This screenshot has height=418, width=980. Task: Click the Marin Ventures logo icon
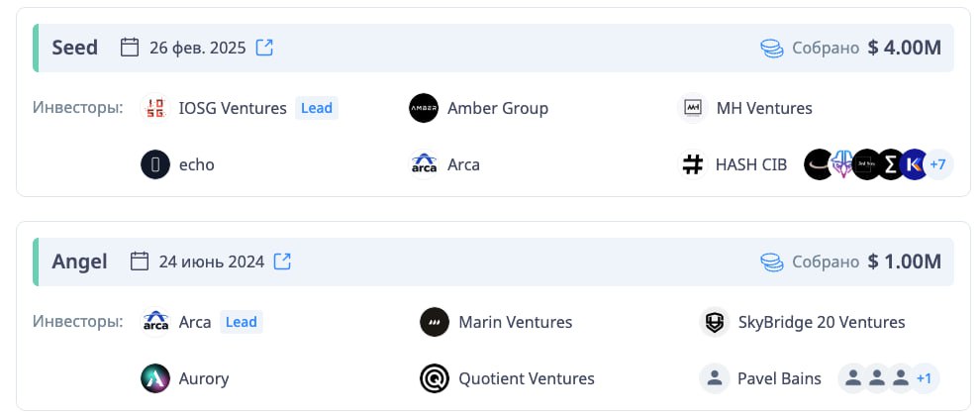click(435, 322)
